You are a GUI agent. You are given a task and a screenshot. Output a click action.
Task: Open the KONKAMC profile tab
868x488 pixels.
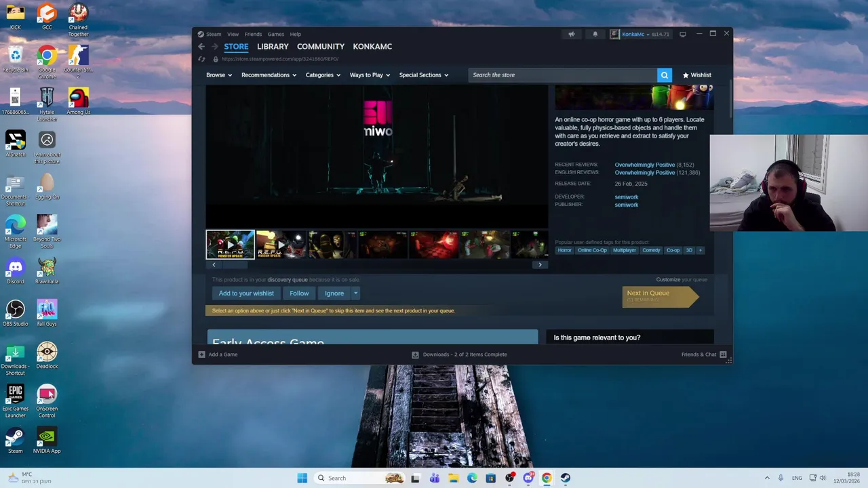tap(372, 47)
